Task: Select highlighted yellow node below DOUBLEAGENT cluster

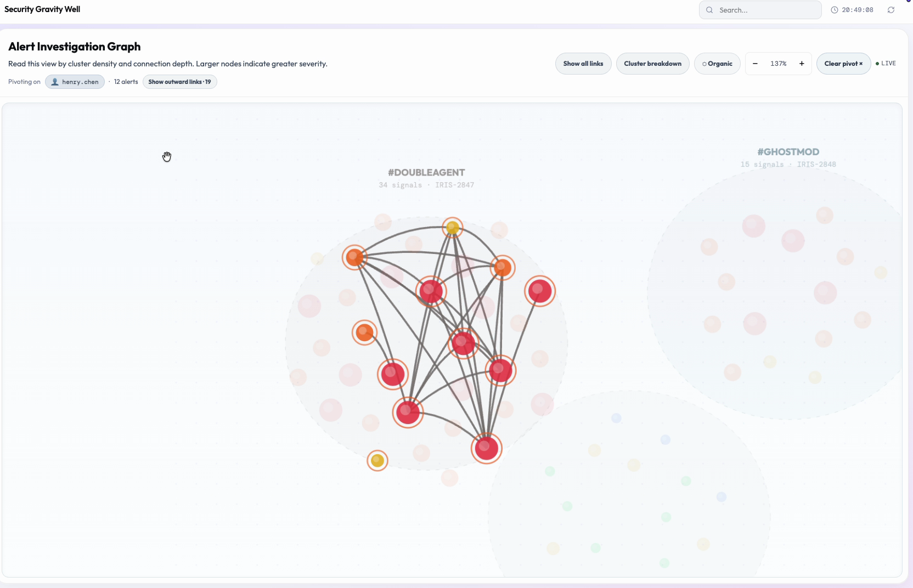Action: [377, 461]
